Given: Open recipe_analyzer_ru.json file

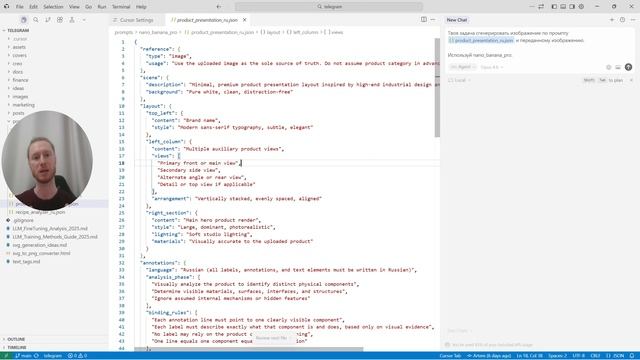Looking at the screenshot, I should (x=40, y=212).
